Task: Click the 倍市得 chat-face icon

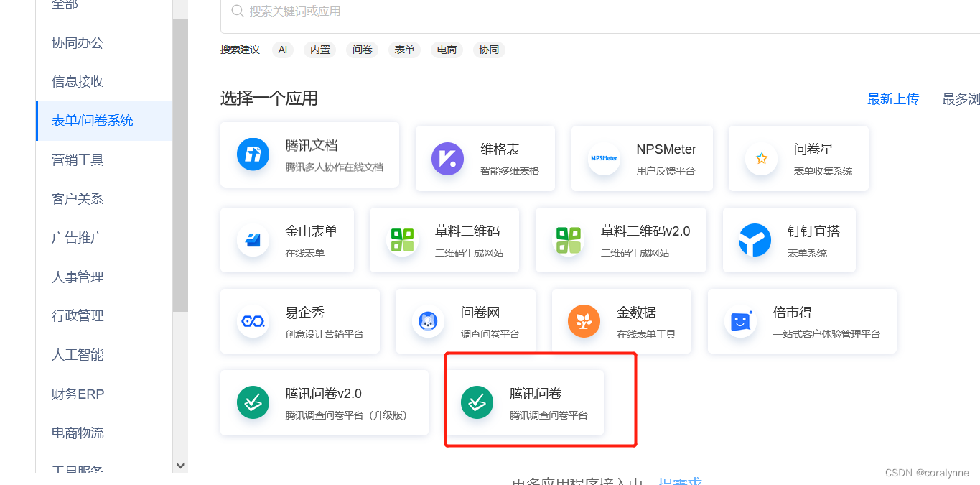Action: [x=740, y=321]
